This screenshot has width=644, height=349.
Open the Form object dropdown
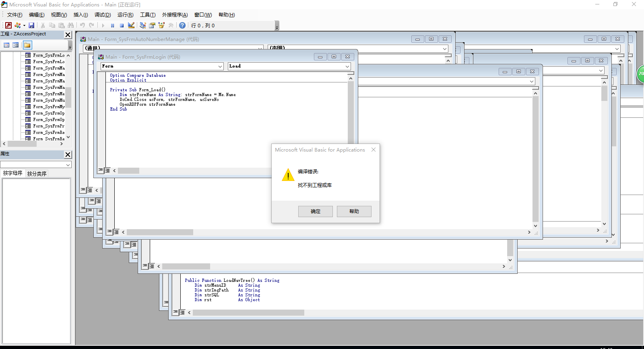220,66
